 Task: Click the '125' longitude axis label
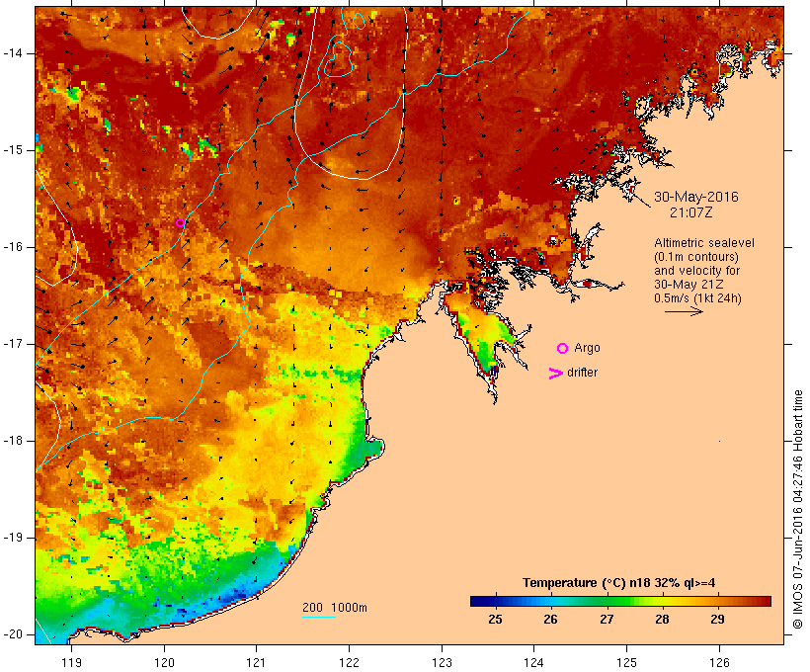pos(626,662)
